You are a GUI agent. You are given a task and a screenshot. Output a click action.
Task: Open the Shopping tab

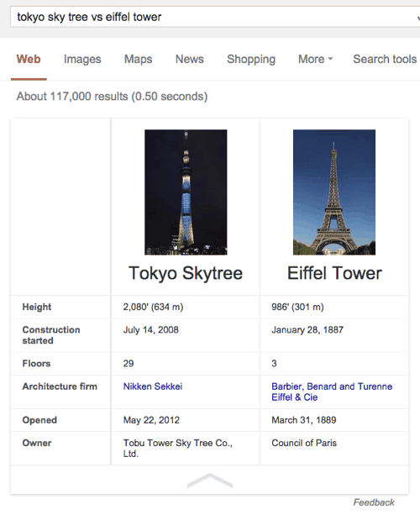pyautogui.click(x=251, y=60)
